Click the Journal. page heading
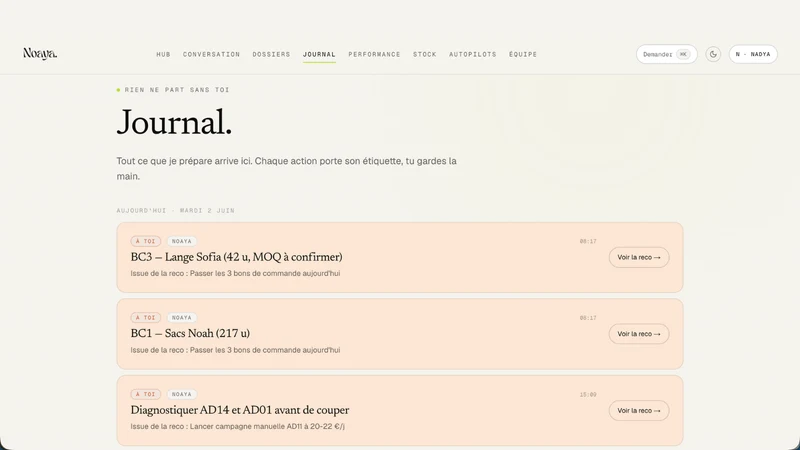Screen dimensions: 800x450 coord(174,122)
